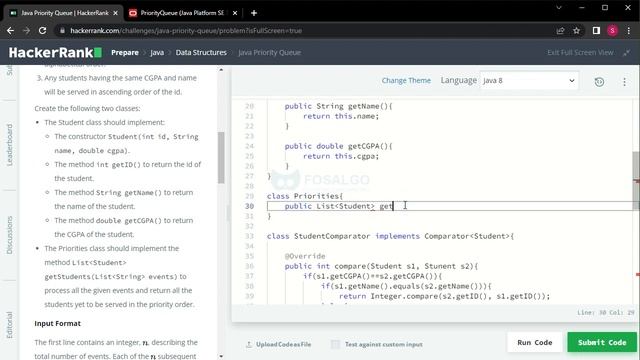Close the PriorityQueue Java Platform tab
The width and height of the screenshot is (640, 360).
(235, 13)
